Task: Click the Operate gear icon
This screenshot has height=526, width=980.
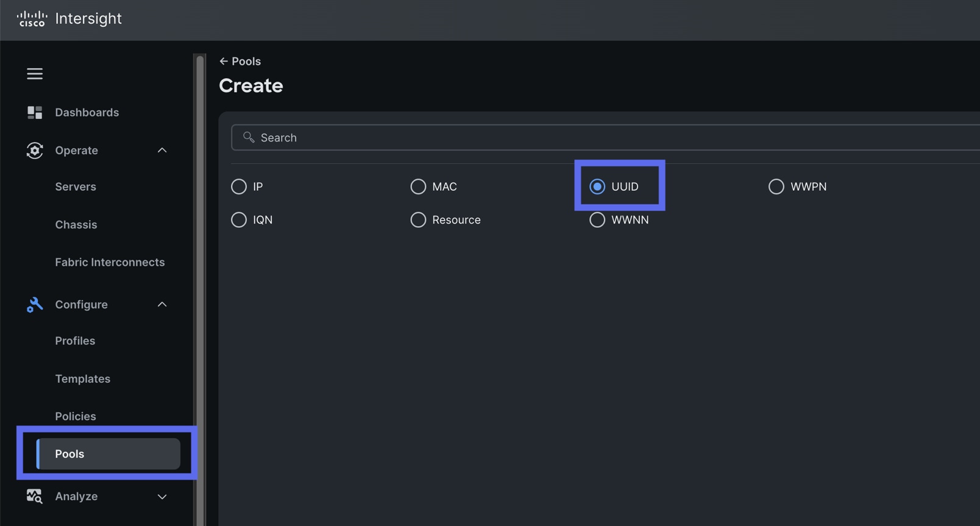Action: [x=35, y=150]
